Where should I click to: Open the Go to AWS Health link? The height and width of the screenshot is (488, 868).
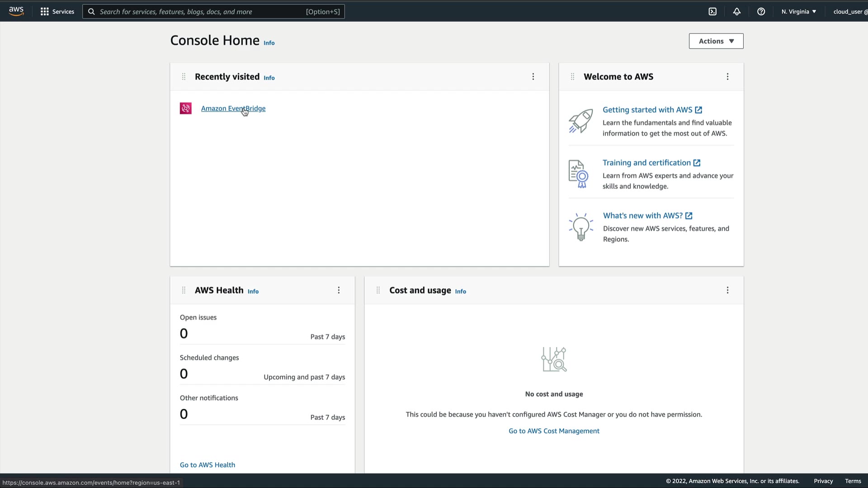208,465
